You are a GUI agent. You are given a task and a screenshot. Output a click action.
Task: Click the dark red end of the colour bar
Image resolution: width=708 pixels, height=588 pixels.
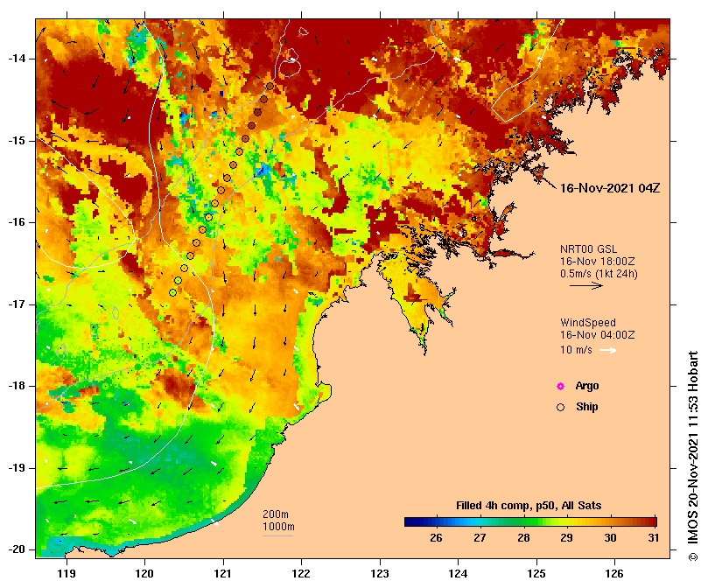point(652,522)
